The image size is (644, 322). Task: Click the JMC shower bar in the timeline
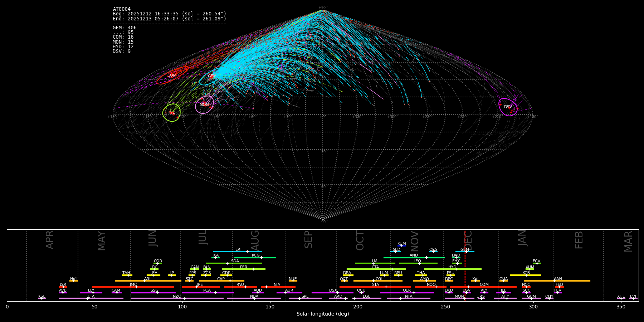pos(133,287)
